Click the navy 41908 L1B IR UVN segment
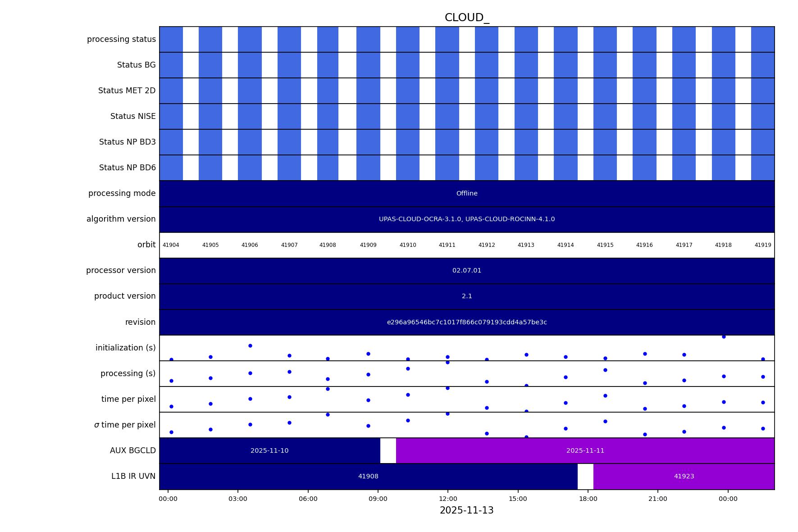The width and height of the screenshot is (798, 532). 368,477
